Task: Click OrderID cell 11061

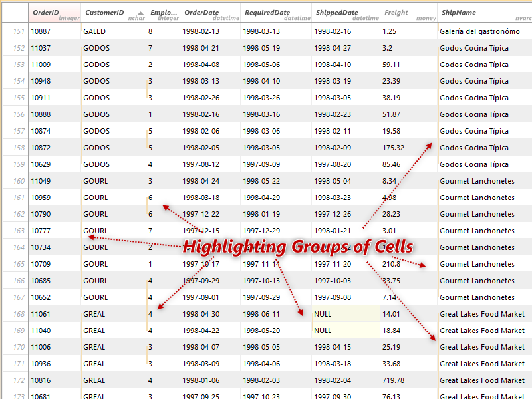Action: [x=55, y=314]
